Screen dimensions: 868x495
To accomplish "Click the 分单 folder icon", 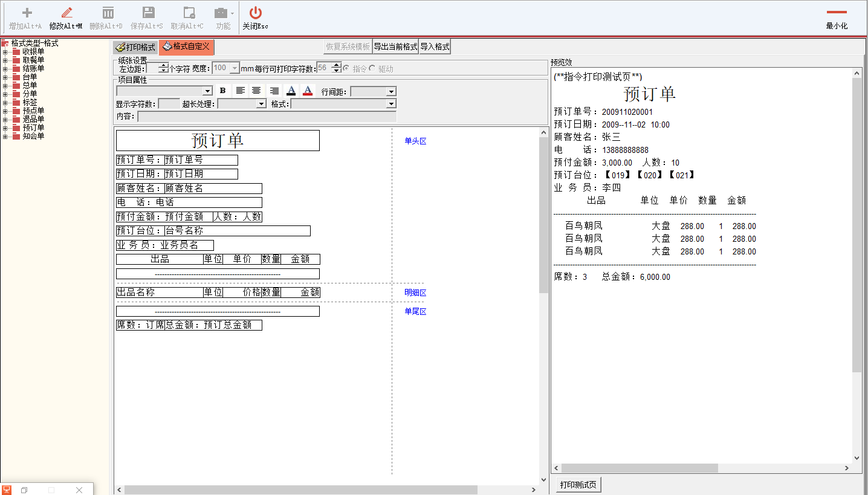I will 16,94.
